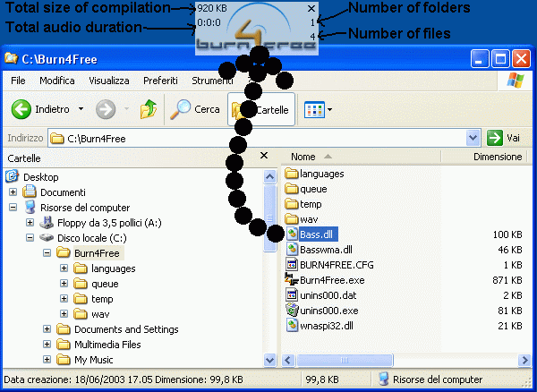The image size is (537, 392).
Task: Collapse the Disco locale (C:) node
Action: click(30, 237)
